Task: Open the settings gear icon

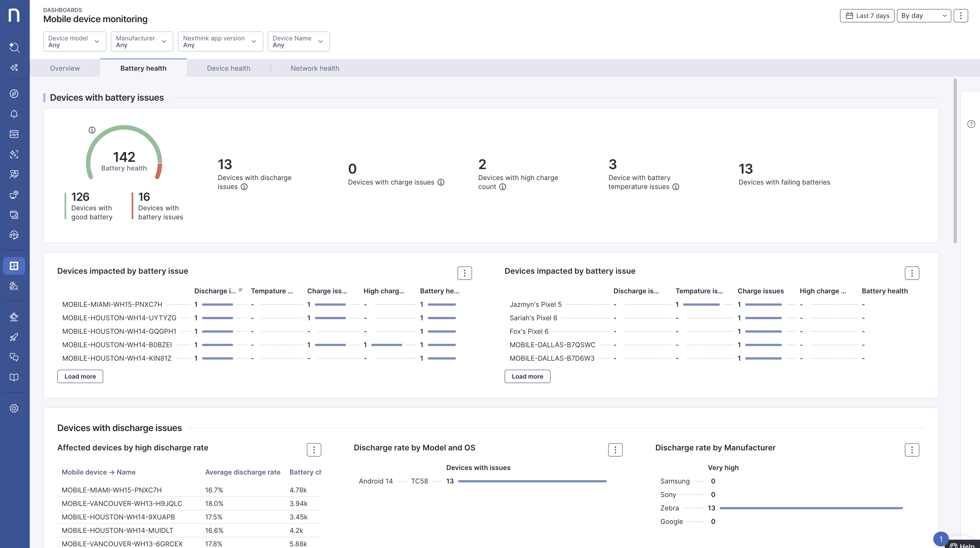Action: 14,408
